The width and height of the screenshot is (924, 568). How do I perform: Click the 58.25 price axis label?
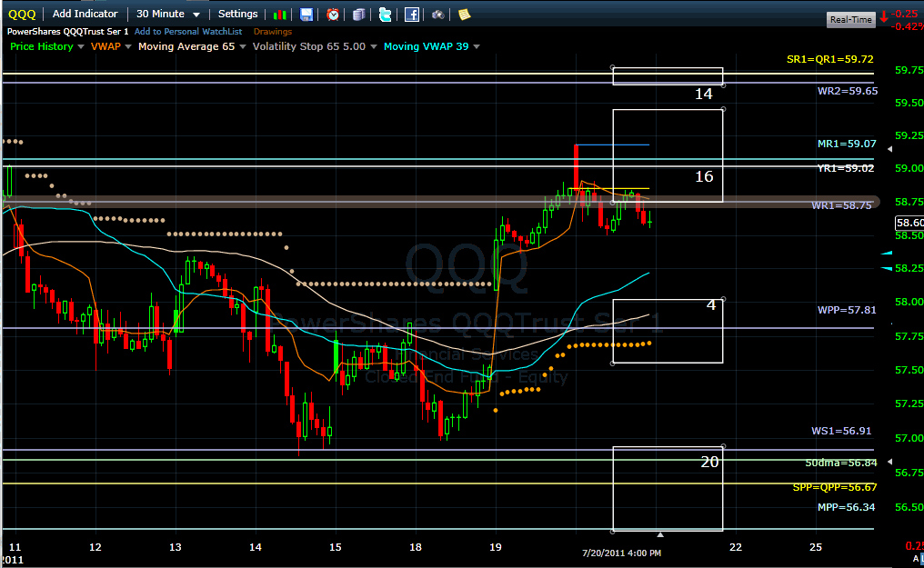pos(909,268)
